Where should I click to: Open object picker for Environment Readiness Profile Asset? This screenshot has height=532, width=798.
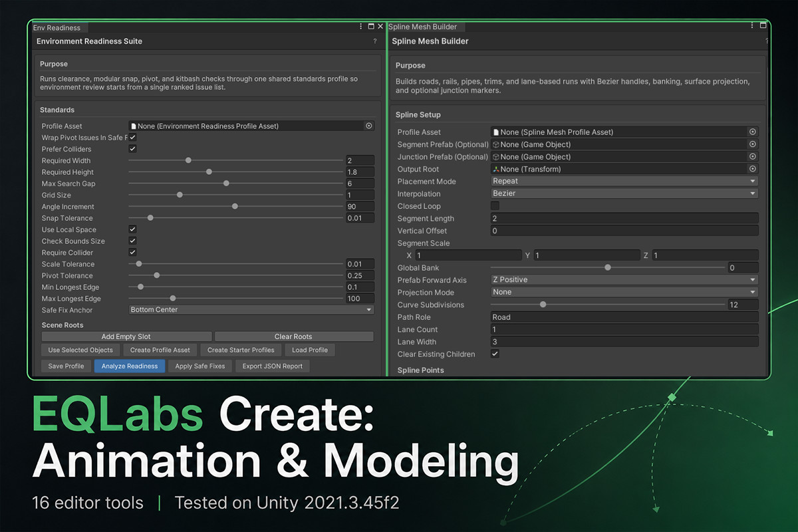pos(369,126)
